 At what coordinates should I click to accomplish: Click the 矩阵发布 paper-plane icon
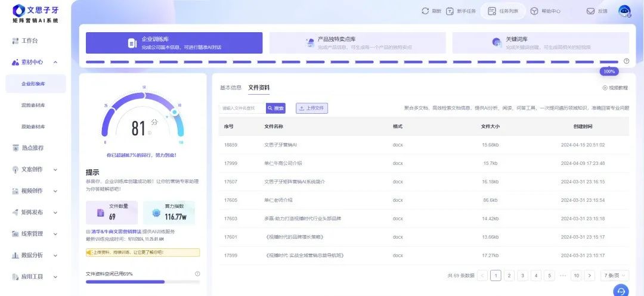pyautogui.click(x=15, y=213)
